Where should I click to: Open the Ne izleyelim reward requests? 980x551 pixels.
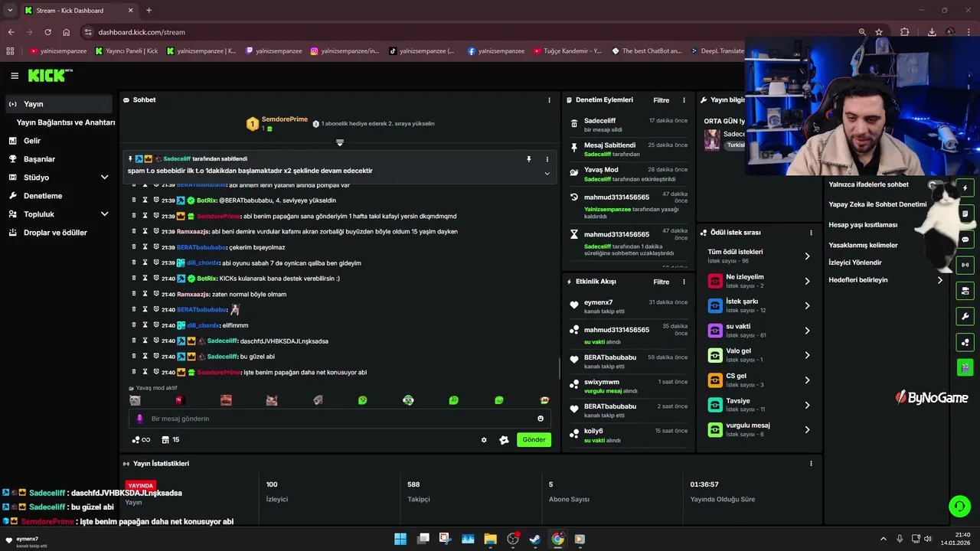pos(759,281)
